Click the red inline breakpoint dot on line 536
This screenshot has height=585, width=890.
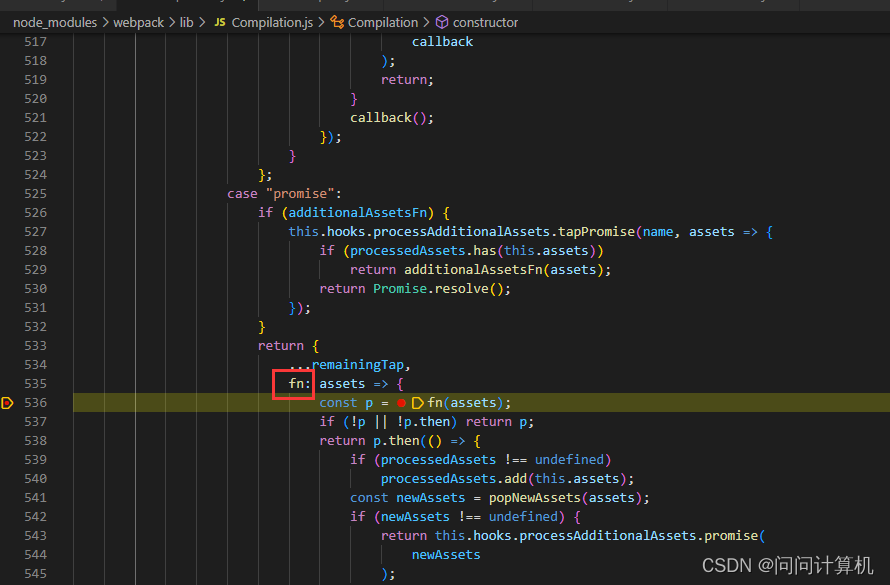point(401,403)
